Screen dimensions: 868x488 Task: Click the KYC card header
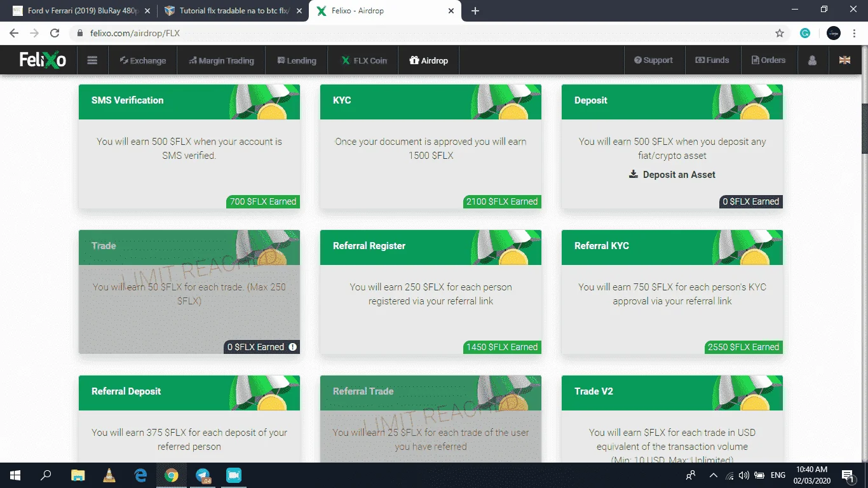coord(431,102)
